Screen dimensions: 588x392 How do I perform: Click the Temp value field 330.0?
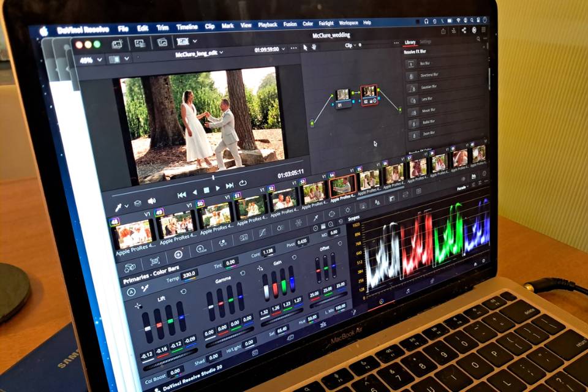click(x=190, y=276)
